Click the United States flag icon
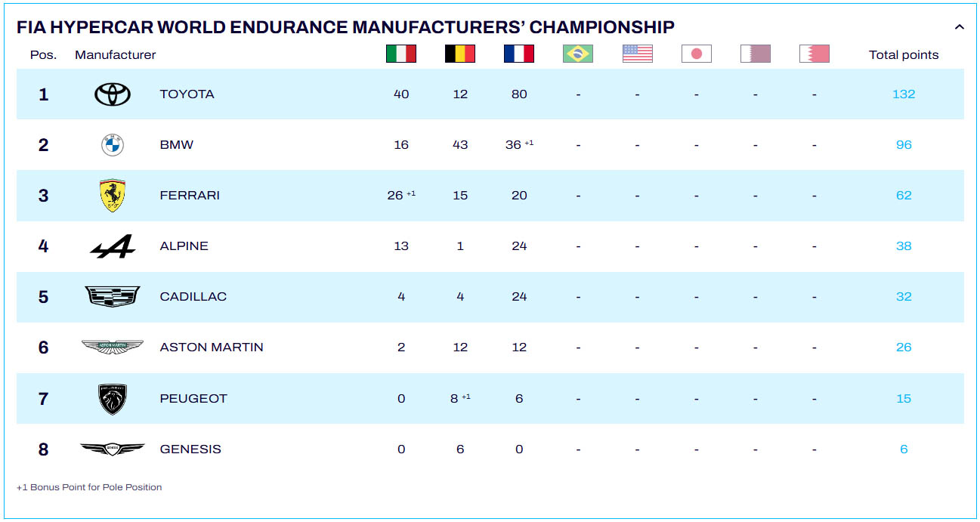The width and height of the screenshot is (980, 522). point(637,54)
